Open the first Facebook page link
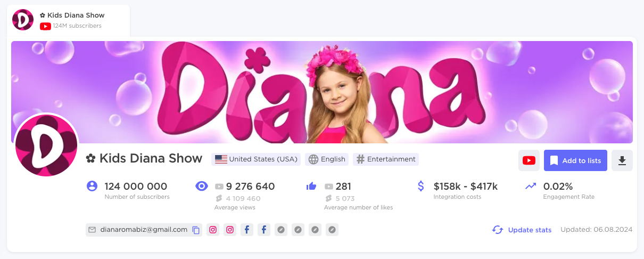Viewport: 644px width, 259px height. [x=247, y=230]
